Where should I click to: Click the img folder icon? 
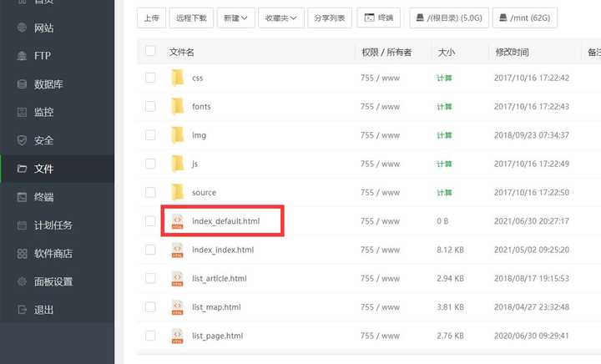178,135
